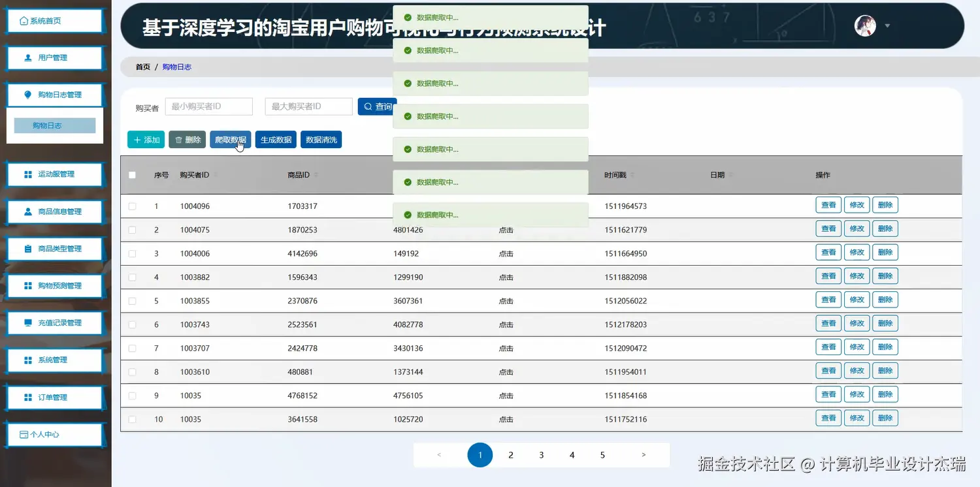Click 删除 for row 1003743
Screen dimensions: 980x487
coord(885,323)
